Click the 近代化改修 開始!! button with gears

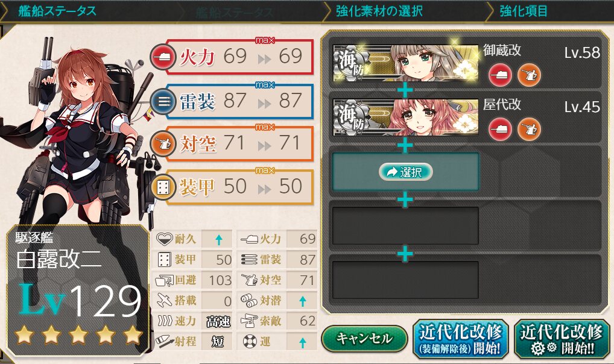point(562,339)
